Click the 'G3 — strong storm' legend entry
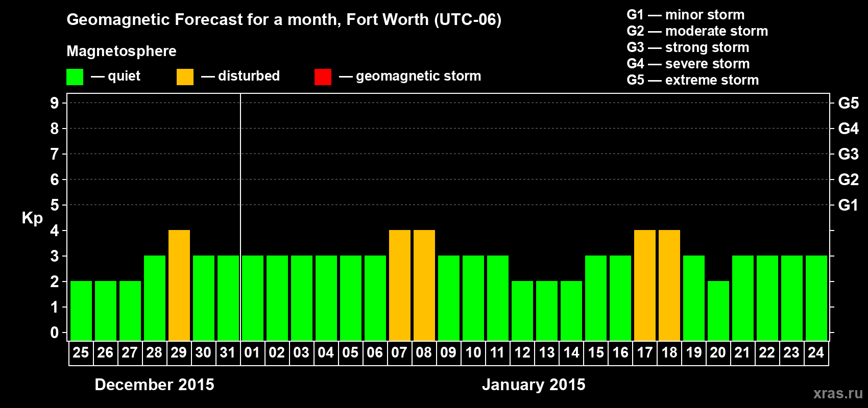Viewport: 868px width, 408px height. click(688, 47)
